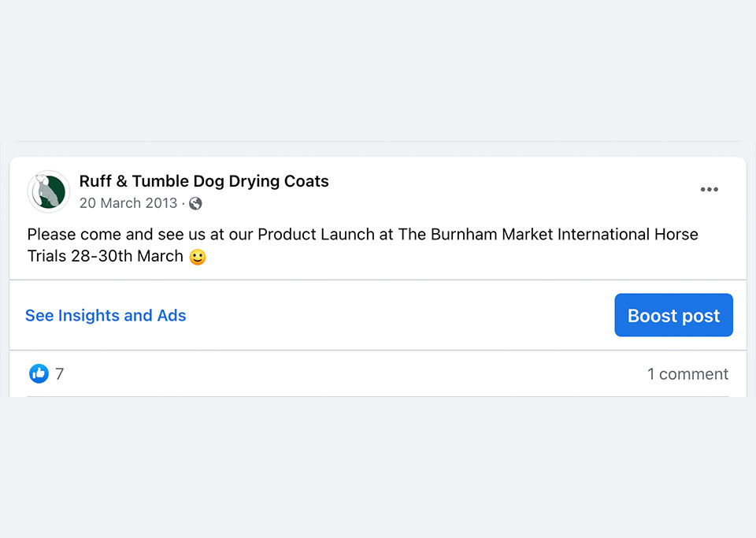This screenshot has height=538, width=756.
Task: Open the 20 March 2013 post timestamp
Action: point(128,203)
